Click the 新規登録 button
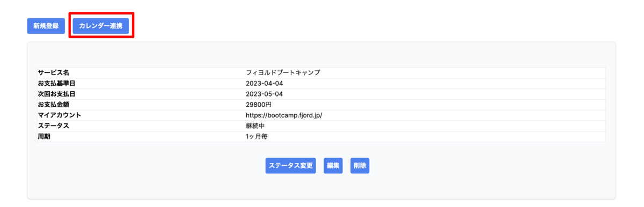Viewport: 644px width, 207px height. [46, 26]
